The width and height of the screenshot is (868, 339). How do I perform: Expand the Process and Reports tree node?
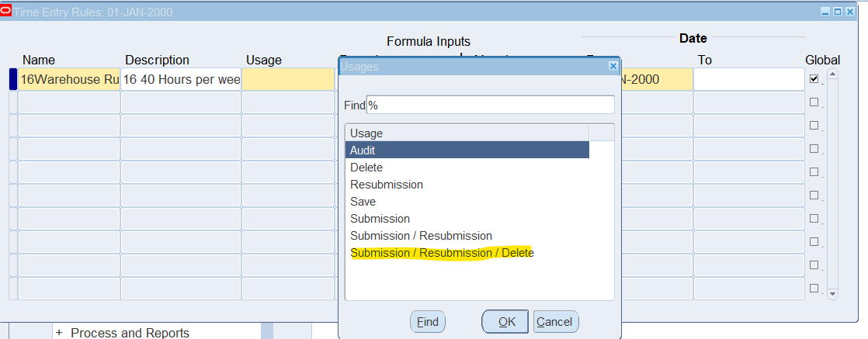click(59, 333)
